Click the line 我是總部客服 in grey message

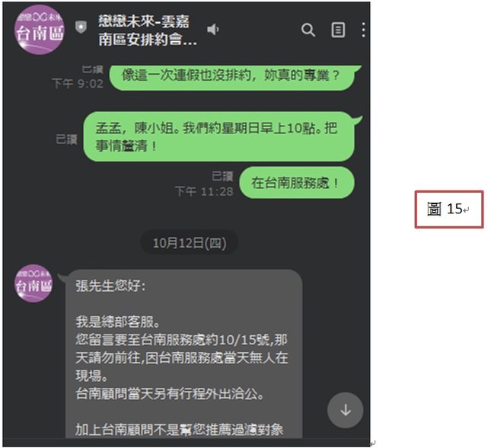[x=118, y=322]
